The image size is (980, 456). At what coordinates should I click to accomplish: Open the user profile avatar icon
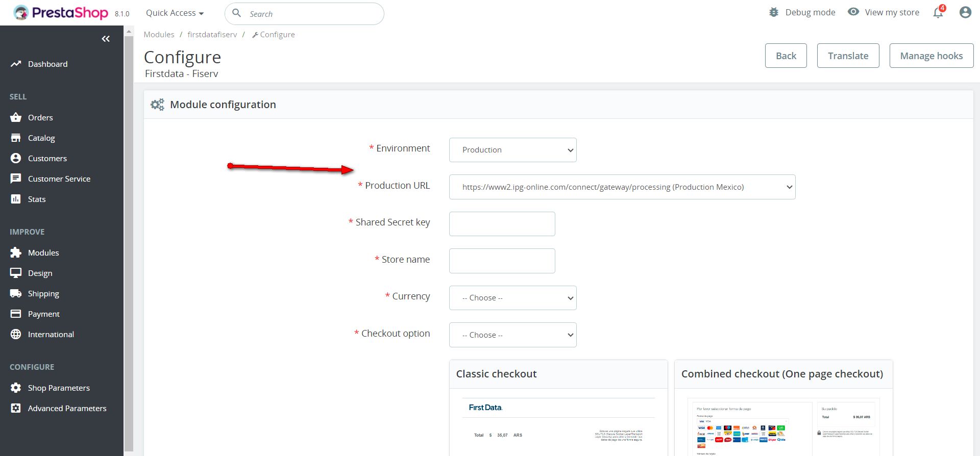point(965,13)
